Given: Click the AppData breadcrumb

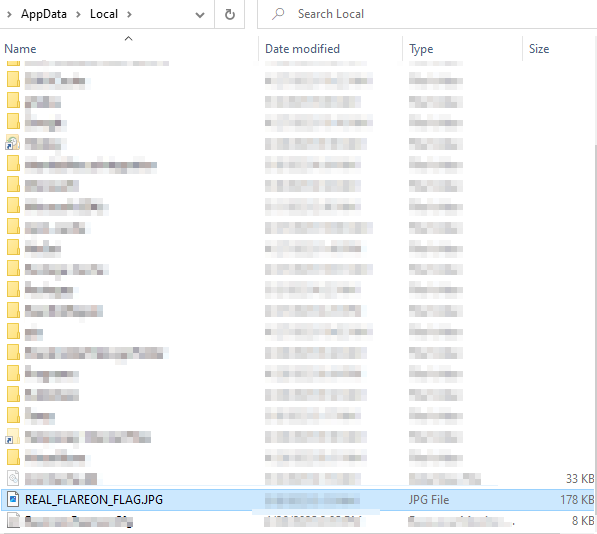Looking at the screenshot, I should click(44, 14).
